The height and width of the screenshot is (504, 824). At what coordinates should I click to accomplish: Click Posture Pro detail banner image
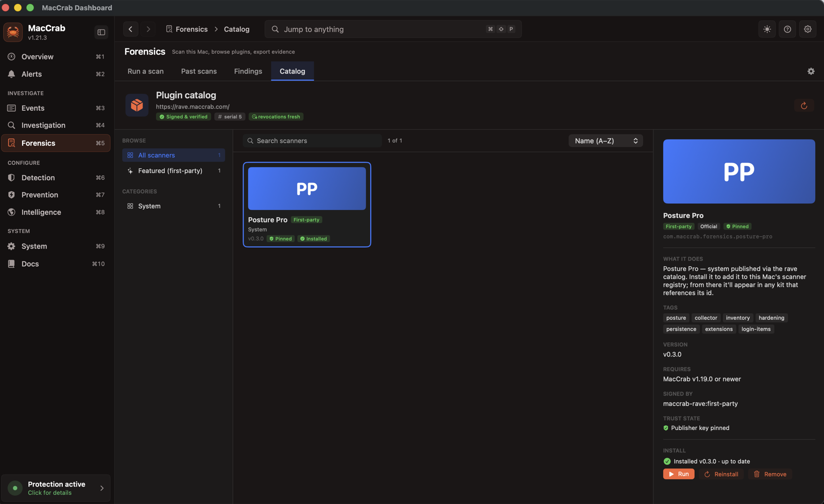pyautogui.click(x=739, y=171)
